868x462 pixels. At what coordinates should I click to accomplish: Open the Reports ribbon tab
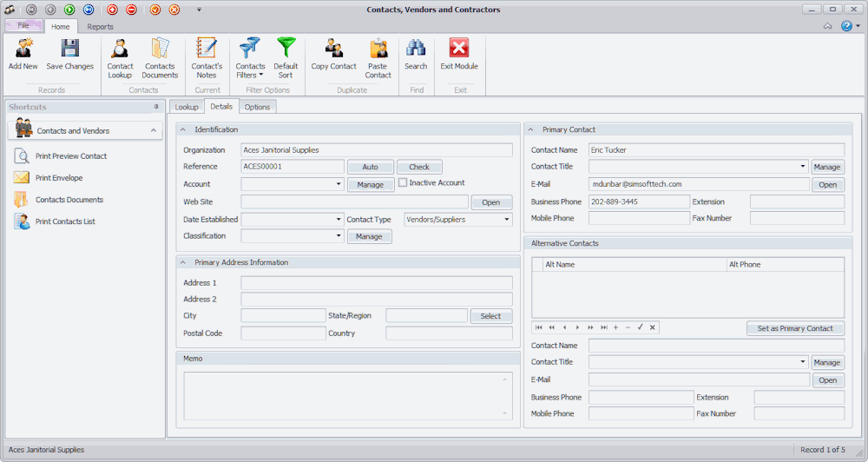coord(100,27)
